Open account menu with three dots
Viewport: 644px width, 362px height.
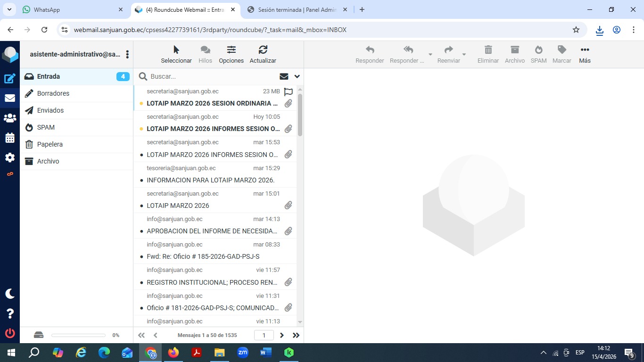pos(127,55)
